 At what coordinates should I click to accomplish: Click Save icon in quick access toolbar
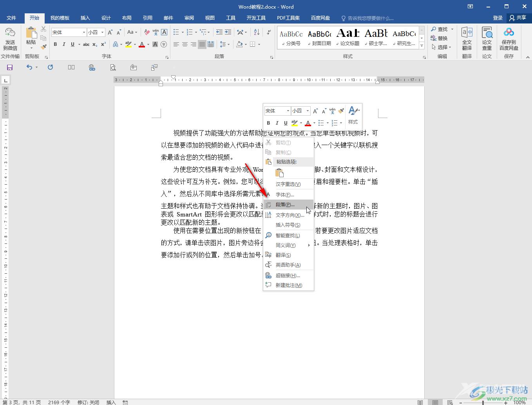click(10, 67)
